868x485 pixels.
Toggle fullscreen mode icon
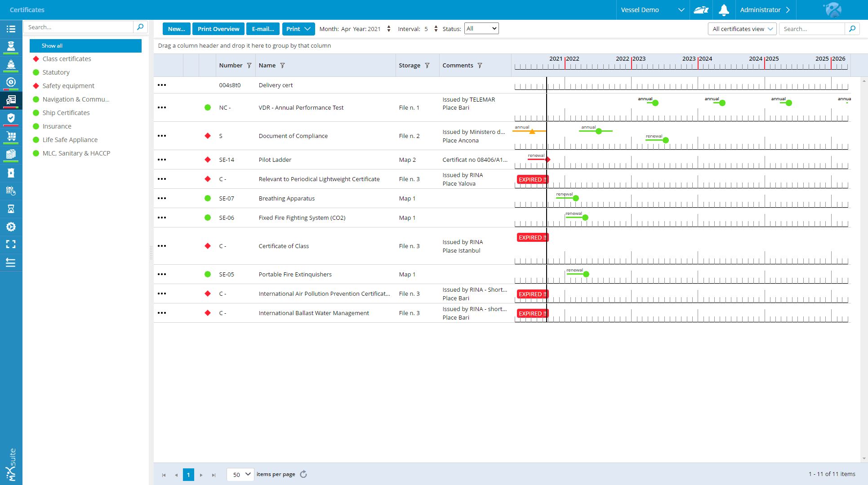[x=11, y=244]
